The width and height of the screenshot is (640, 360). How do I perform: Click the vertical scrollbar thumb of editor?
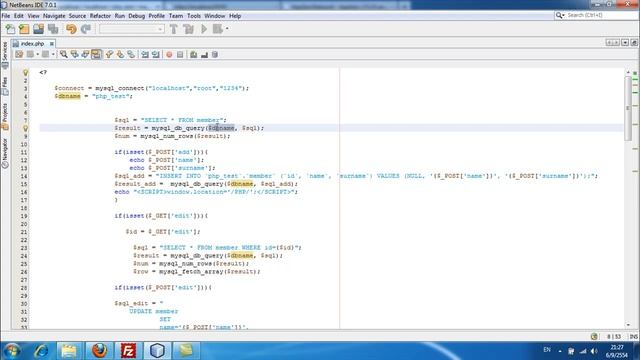click(x=628, y=109)
